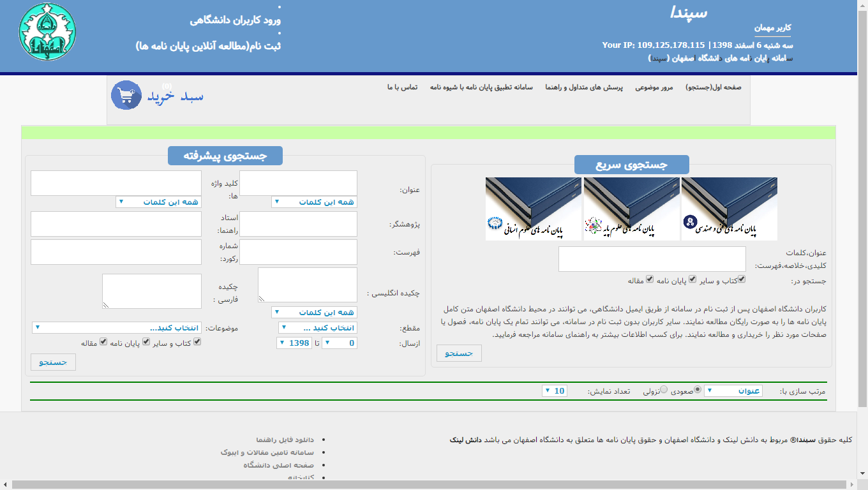Open تعداد نمایش dropdown showing 10

pos(555,390)
